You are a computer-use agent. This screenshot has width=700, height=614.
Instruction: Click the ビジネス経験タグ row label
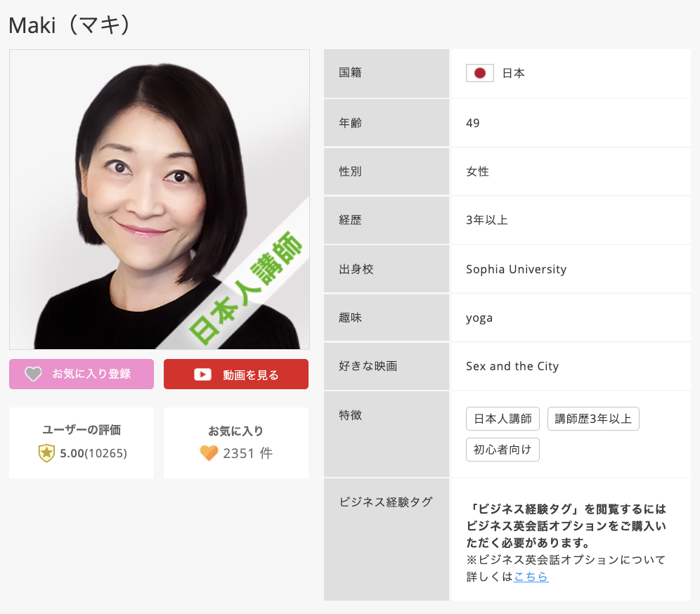[x=386, y=502]
